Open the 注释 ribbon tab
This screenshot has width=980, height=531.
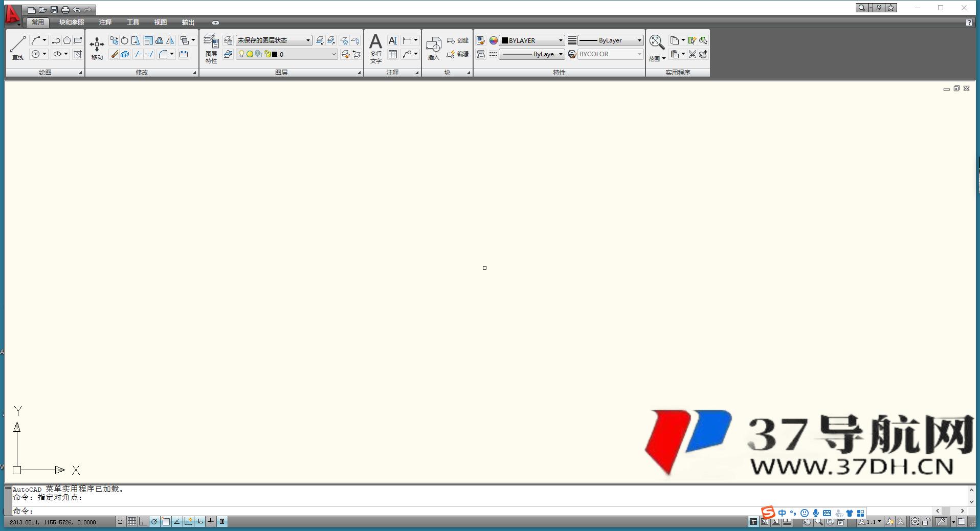pos(105,23)
